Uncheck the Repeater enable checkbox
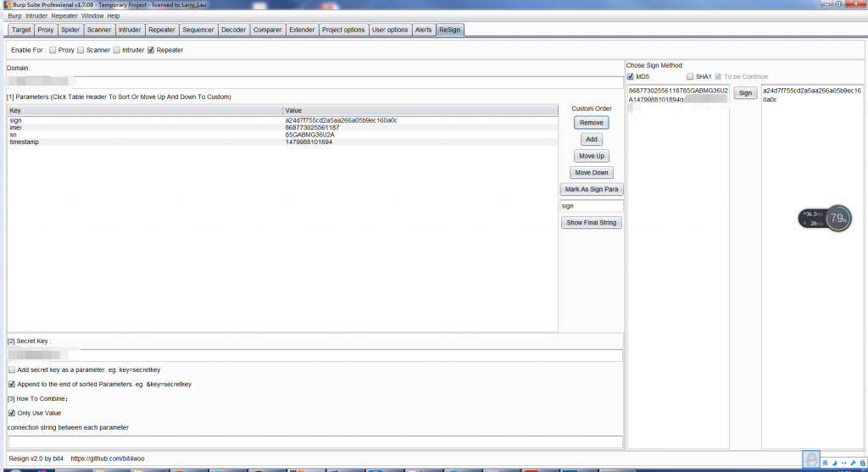Screen dimensions: 868x472 [x=151, y=50]
